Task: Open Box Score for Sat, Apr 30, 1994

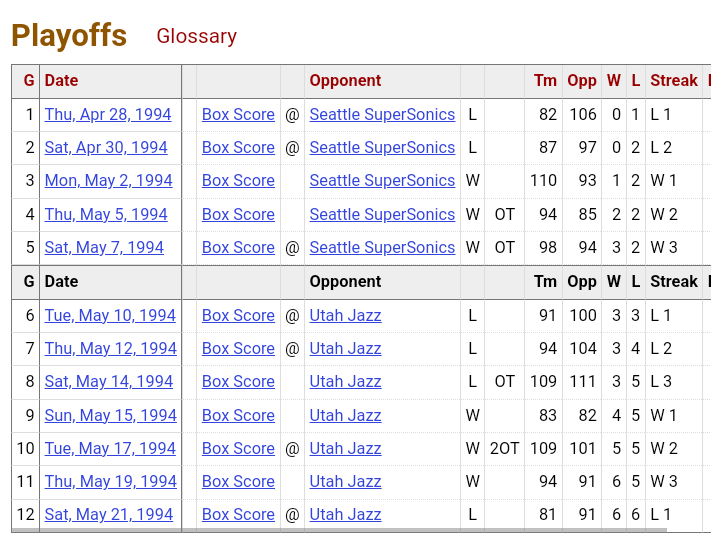Action: click(238, 147)
